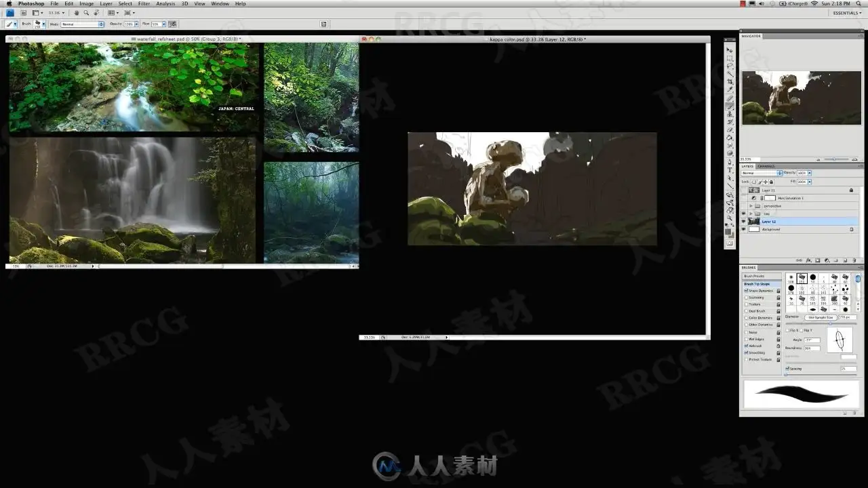The width and height of the screenshot is (868, 488).
Task: Select the Crop tool
Action: point(730,81)
